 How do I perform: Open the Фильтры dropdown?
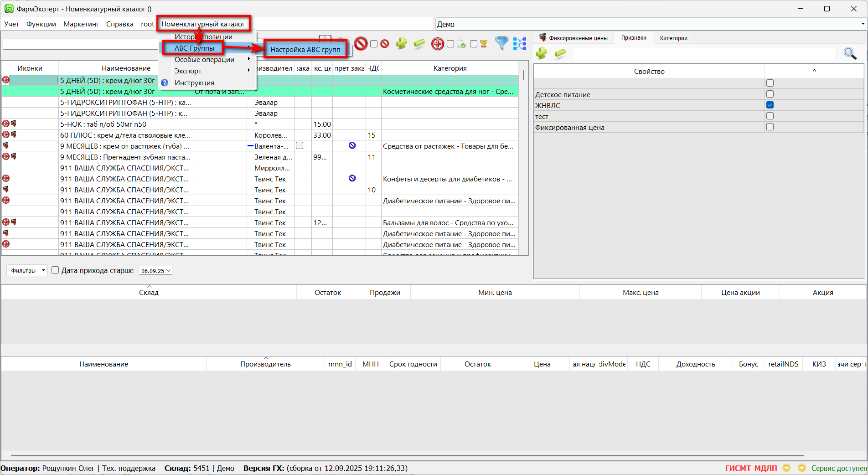[x=27, y=271]
